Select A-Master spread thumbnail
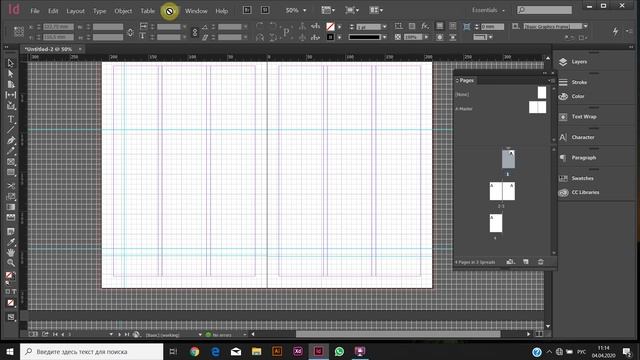This screenshot has height=360, width=640. (538, 107)
